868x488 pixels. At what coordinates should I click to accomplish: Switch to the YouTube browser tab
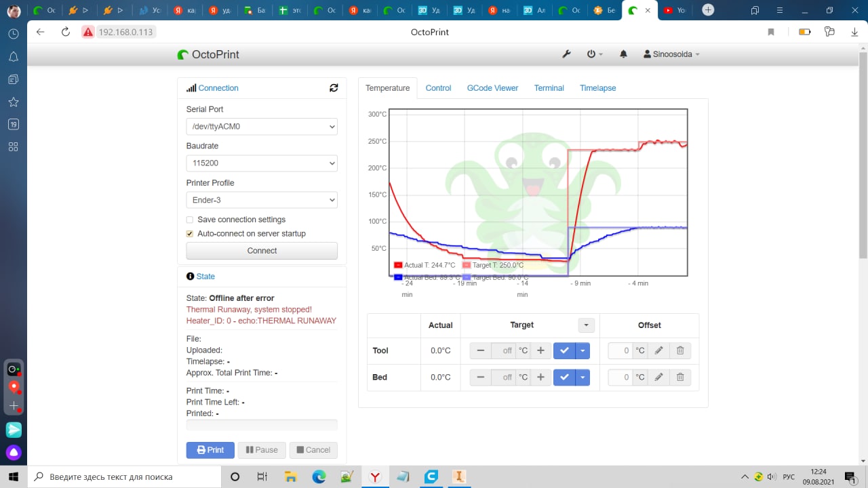pos(674,10)
